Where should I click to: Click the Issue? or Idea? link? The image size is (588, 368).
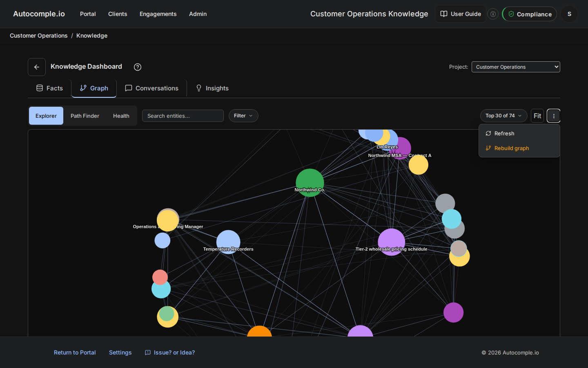[x=170, y=352]
